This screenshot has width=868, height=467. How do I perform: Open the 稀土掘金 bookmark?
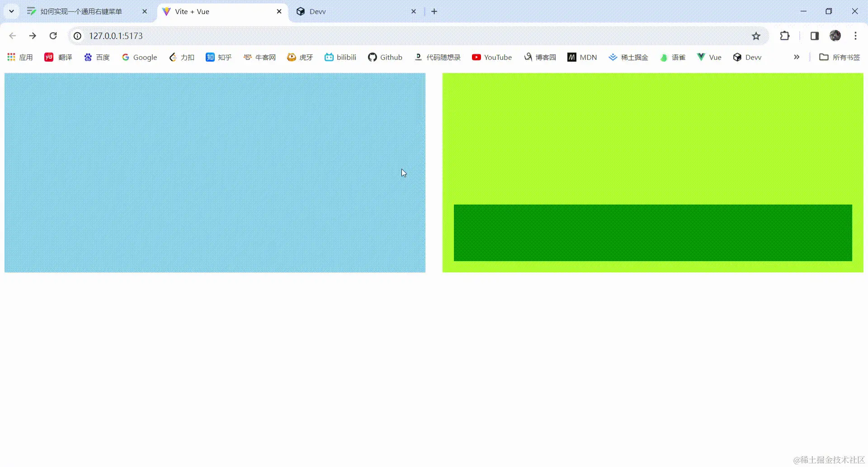click(x=628, y=57)
